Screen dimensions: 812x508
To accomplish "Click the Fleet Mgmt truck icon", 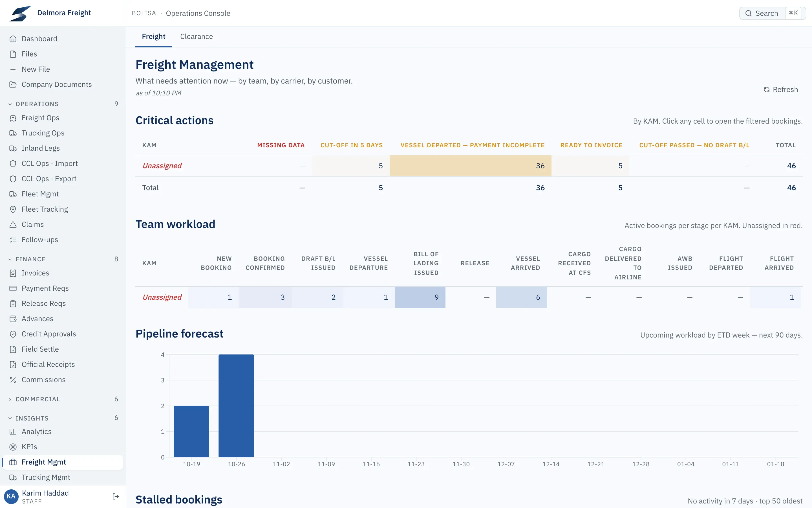I will (13, 194).
